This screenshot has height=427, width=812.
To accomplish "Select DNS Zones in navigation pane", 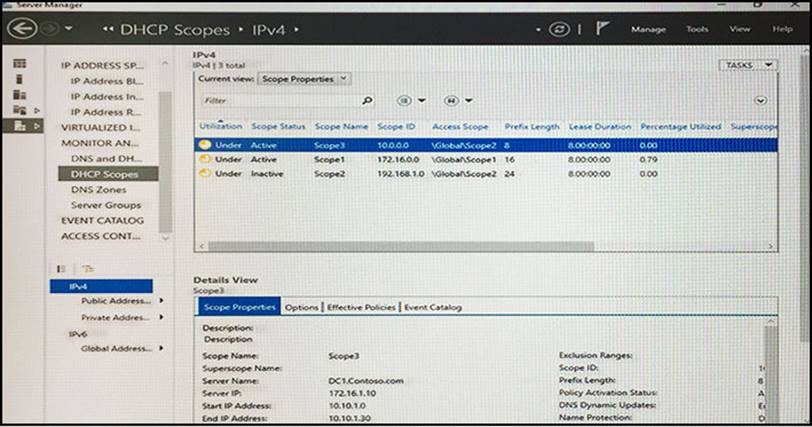I will click(98, 189).
